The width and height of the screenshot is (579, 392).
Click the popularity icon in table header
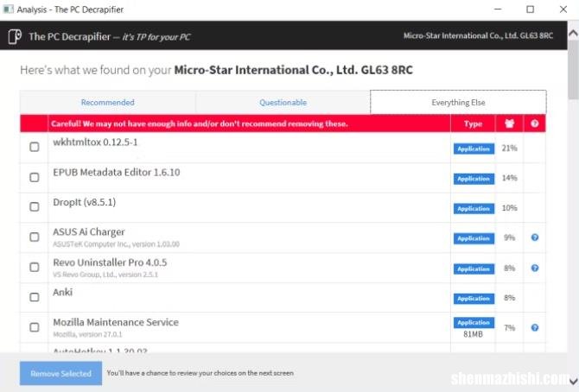[x=509, y=123]
